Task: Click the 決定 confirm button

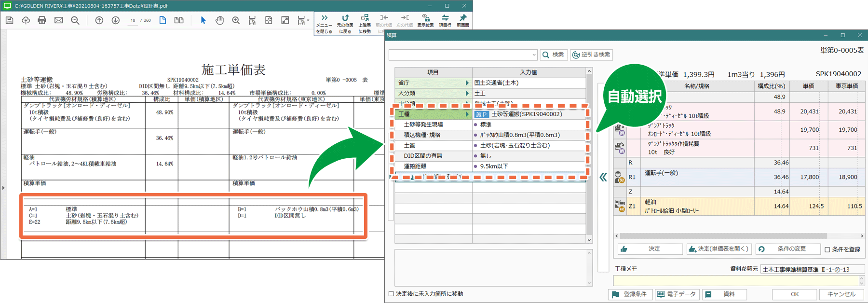Action: click(x=650, y=249)
